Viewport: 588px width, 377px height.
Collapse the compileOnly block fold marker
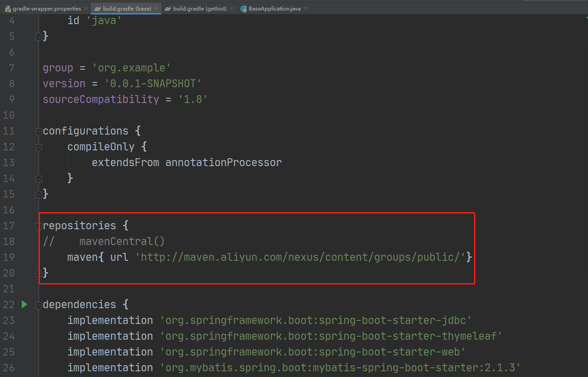(39, 147)
